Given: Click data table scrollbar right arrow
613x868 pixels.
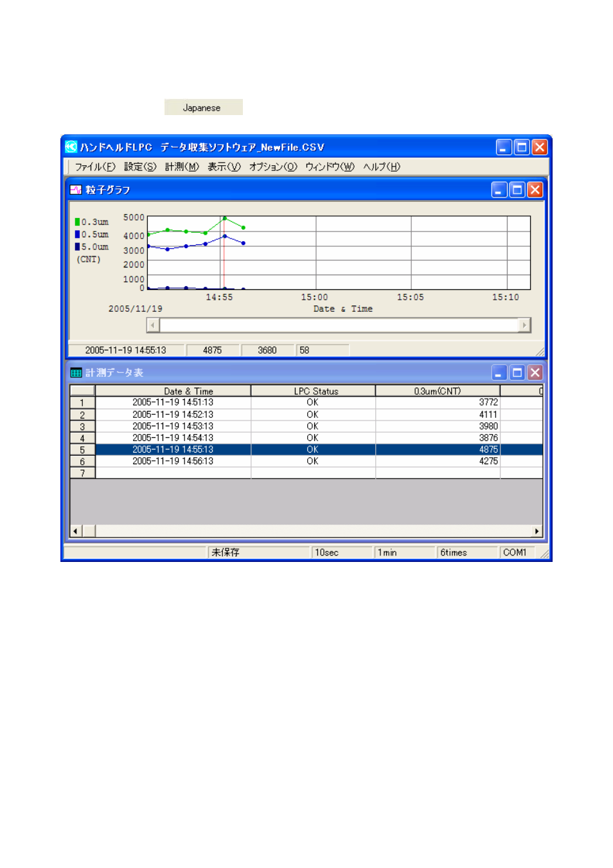Looking at the screenshot, I should 537,531.
